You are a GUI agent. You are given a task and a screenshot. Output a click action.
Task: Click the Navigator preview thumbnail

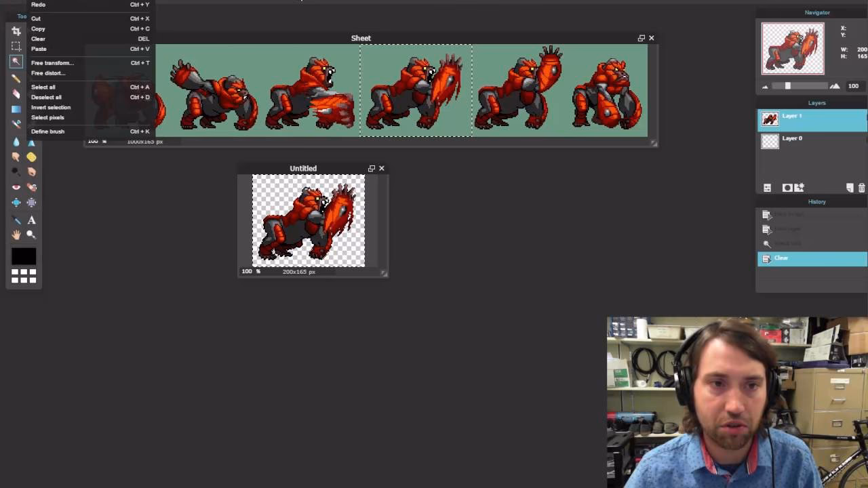click(x=793, y=49)
